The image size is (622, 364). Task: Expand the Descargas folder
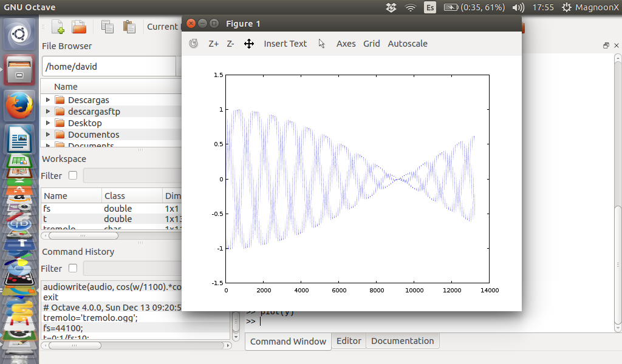[48, 99]
